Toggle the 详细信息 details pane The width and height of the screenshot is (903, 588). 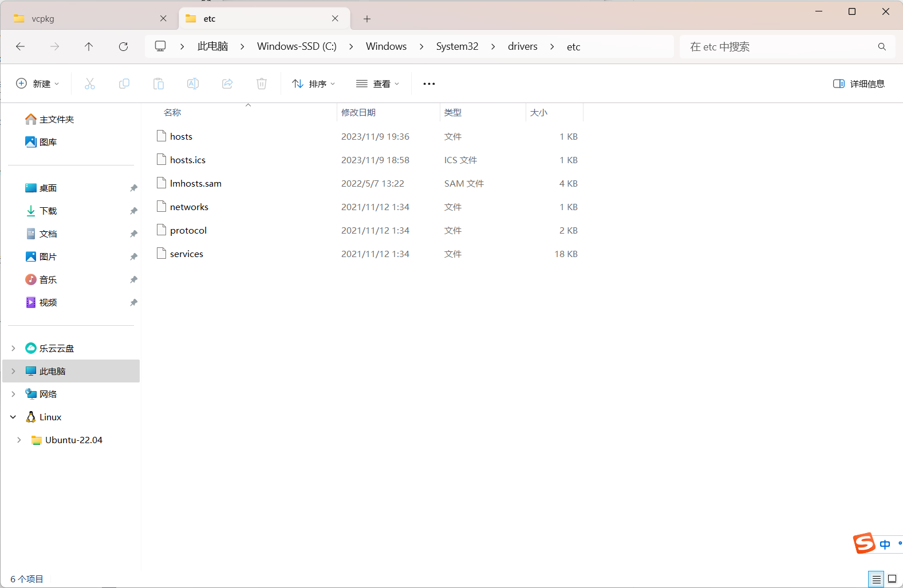pos(859,84)
